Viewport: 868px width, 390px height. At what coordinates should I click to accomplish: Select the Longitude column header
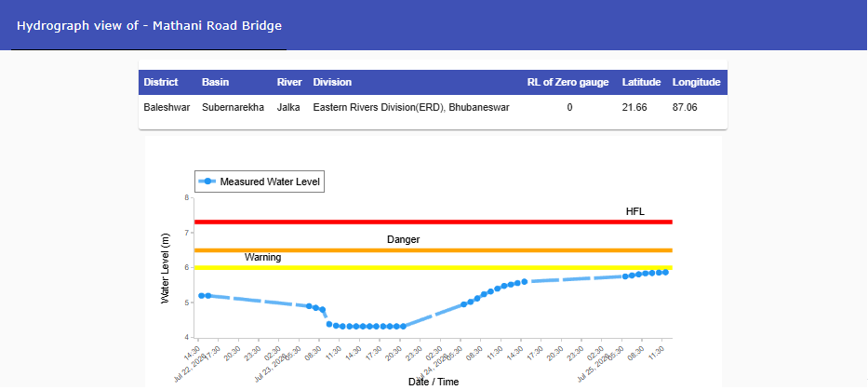pyautogui.click(x=697, y=82)
